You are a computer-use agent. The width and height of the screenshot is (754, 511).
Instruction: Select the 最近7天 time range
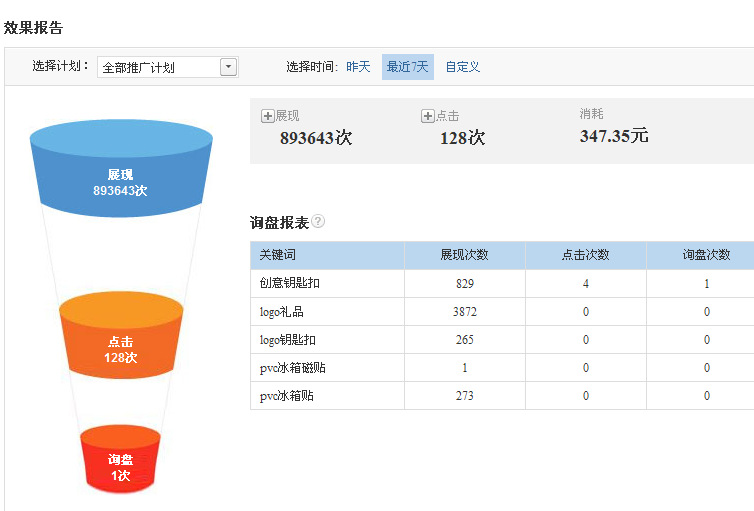point(408,67)
